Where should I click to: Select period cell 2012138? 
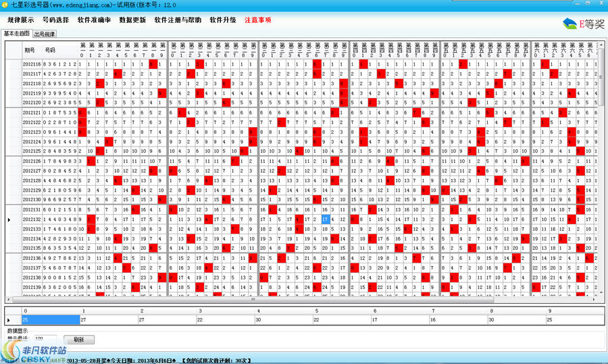[x=32, y=278]
